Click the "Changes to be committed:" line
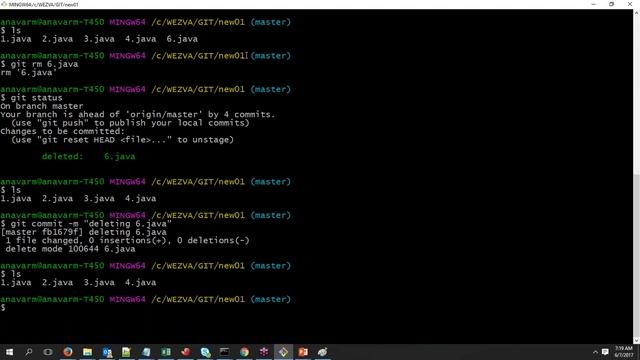This screenshot has width=640, height=360. coord(62,131)
